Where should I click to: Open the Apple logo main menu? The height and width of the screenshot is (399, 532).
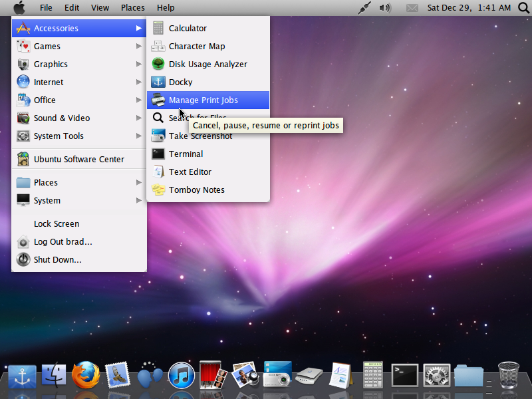point(19,7)
